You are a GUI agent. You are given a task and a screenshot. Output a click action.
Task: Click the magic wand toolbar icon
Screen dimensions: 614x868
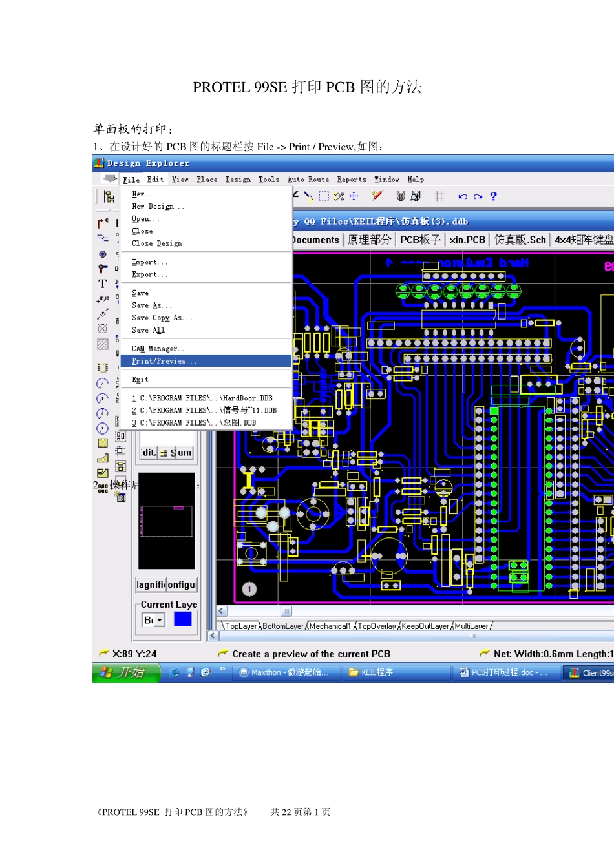[x=379, y=196]
